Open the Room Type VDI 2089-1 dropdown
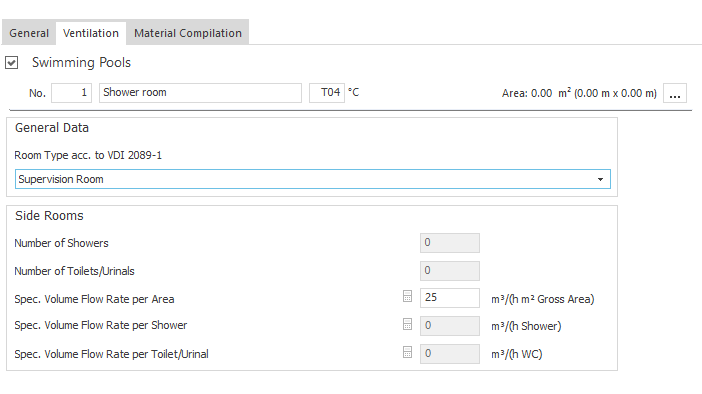 pyautogui.click(x=312, y=179)
